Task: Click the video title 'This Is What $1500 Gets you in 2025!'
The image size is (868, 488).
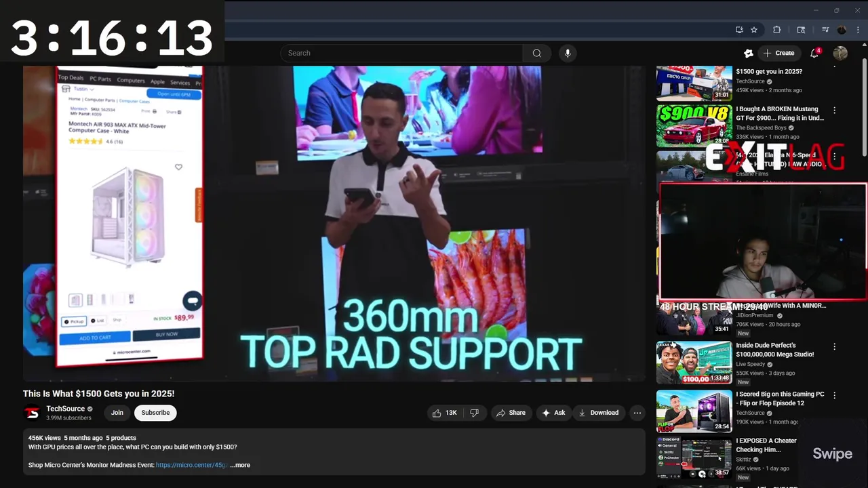Action: [x=98, y=394]
